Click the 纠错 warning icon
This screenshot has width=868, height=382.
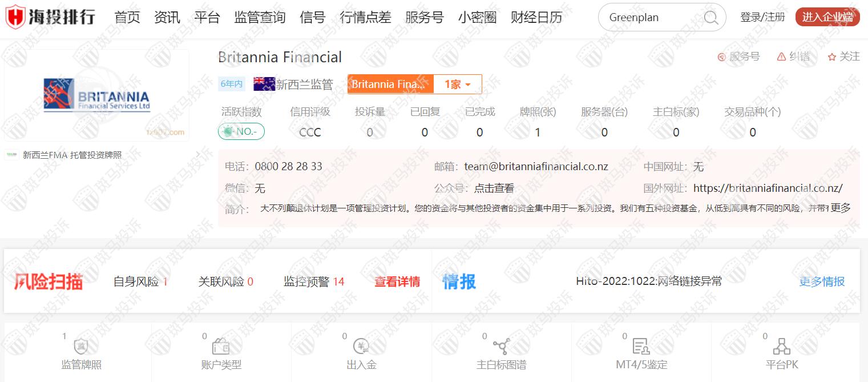(781, 57)
